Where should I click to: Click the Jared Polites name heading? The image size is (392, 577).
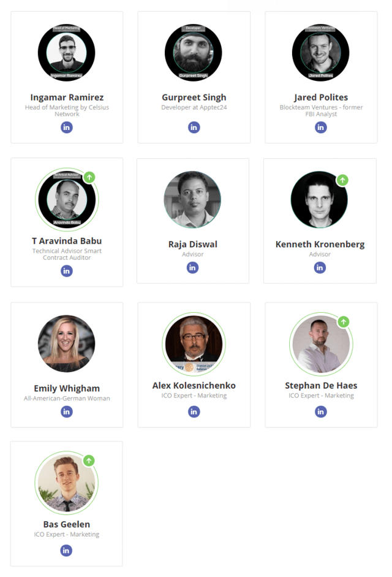[321, 97]
